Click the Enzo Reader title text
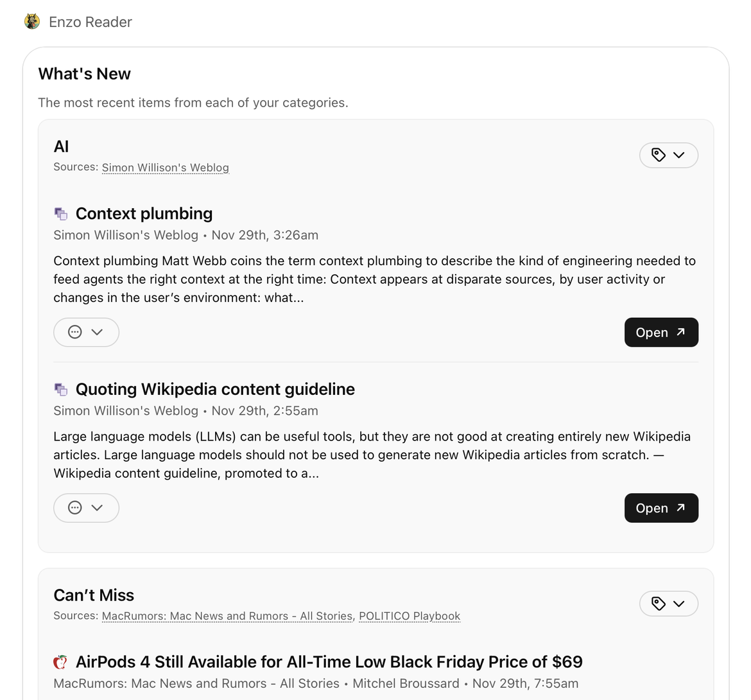751x700 pixels. (x=91, y=22)
